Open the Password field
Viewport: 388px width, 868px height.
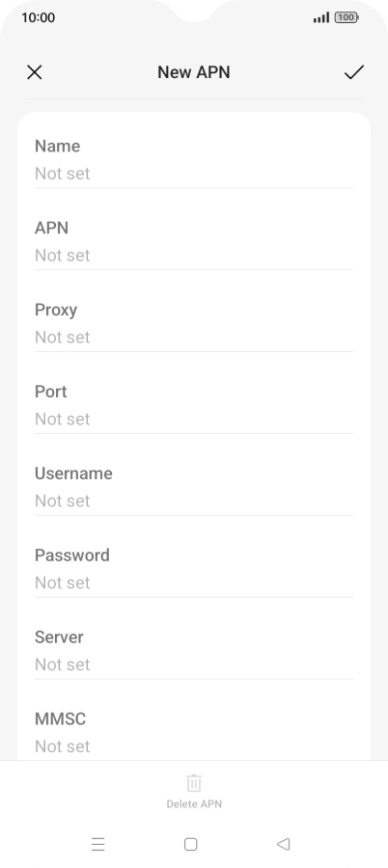point(194,569)
